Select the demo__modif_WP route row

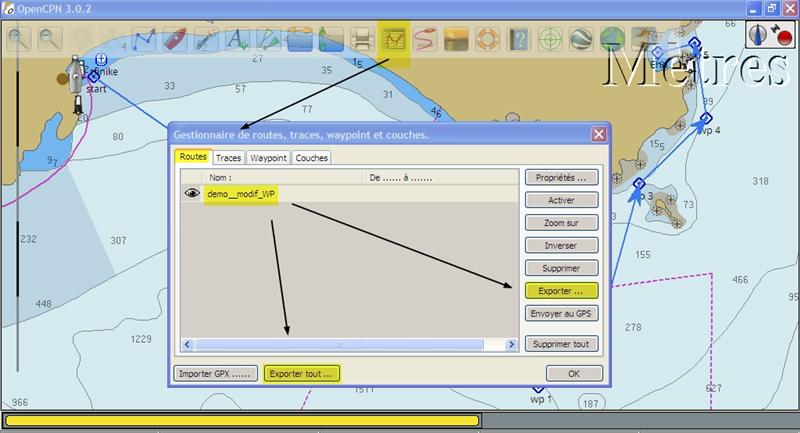(x=241, y=194)
